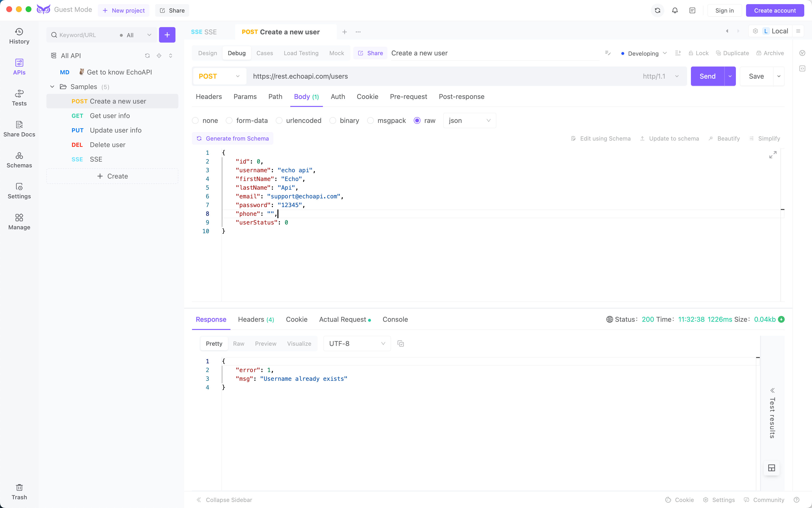Open the Developing status dropdown

click(x=644, y=53)
